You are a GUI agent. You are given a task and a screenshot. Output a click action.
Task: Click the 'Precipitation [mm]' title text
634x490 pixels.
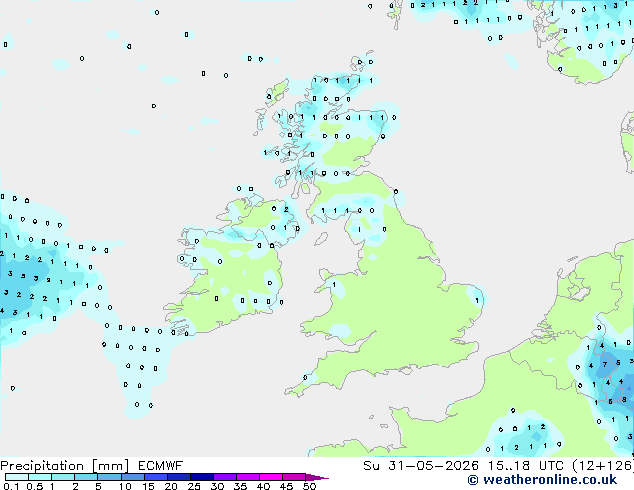pyautogui.click(x=65, y=466)
